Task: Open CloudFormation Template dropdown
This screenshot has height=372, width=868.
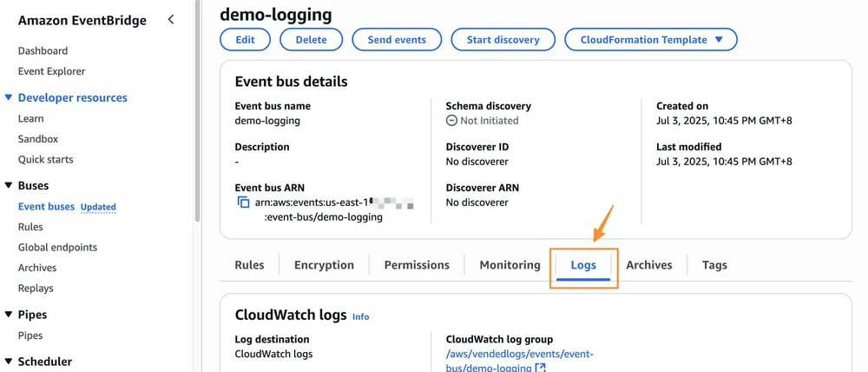Action: (651, 40)
